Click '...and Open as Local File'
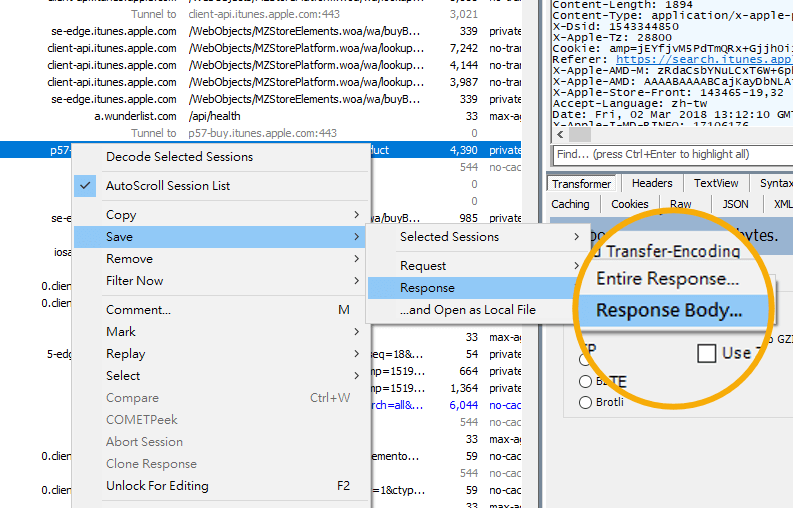Viewport: 793px width, 508px height. (468, 310)
